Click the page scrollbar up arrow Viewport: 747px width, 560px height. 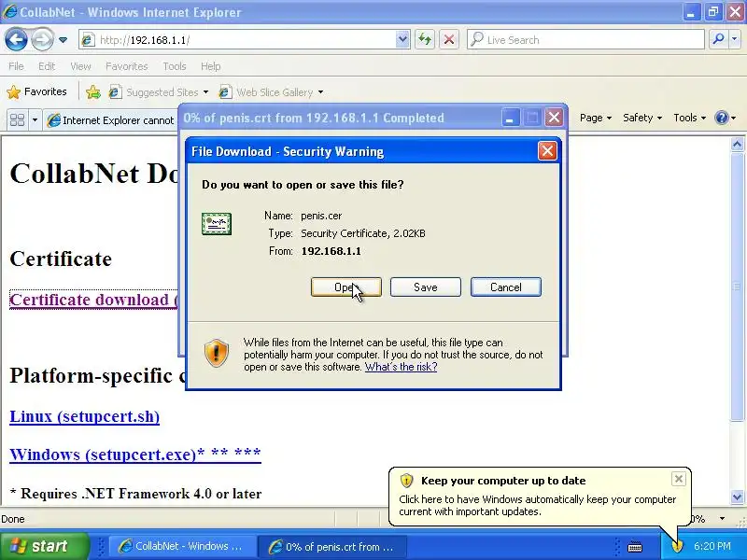[737, 144]
